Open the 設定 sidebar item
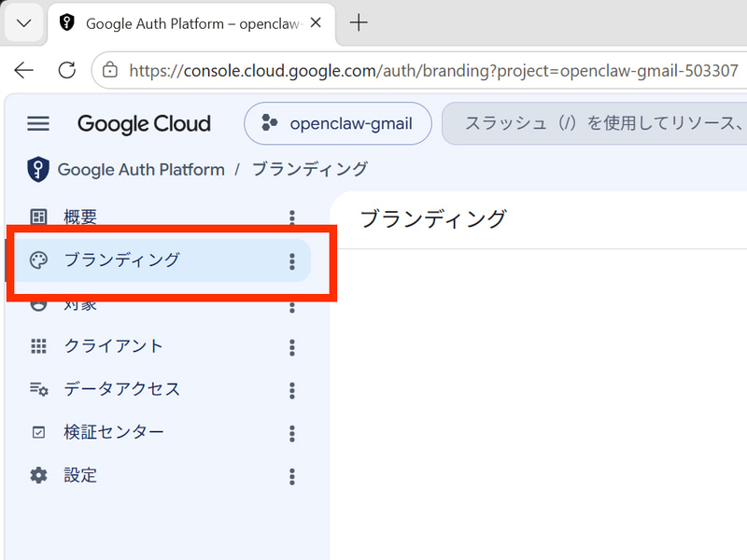The height and width of the screenshot is (560, 747). coord(160,475)
